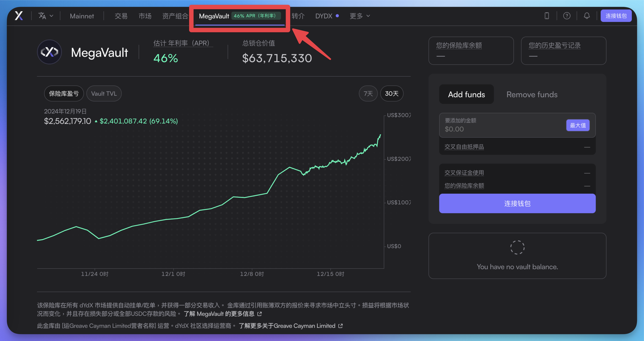Click the $2,401,087.42 (69.14%) change value
Screen dimensions: 644x341
pyautogui.click(x=139, y=121)
